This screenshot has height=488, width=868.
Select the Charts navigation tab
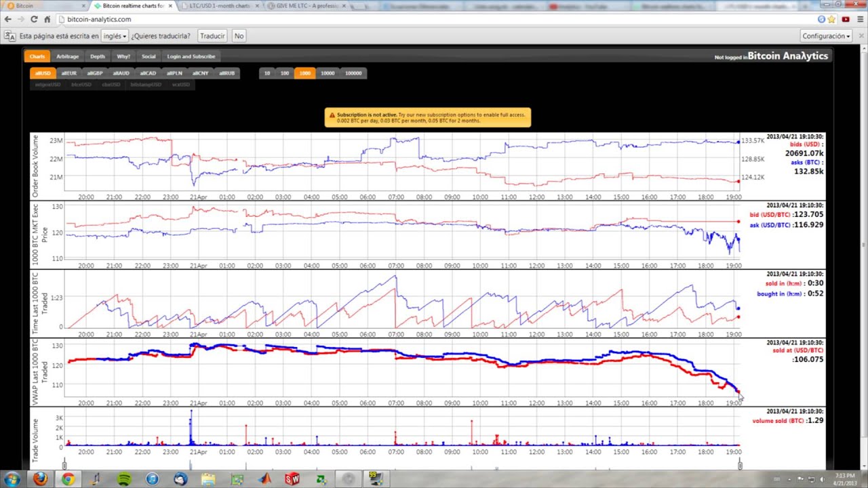pos(37,56)
